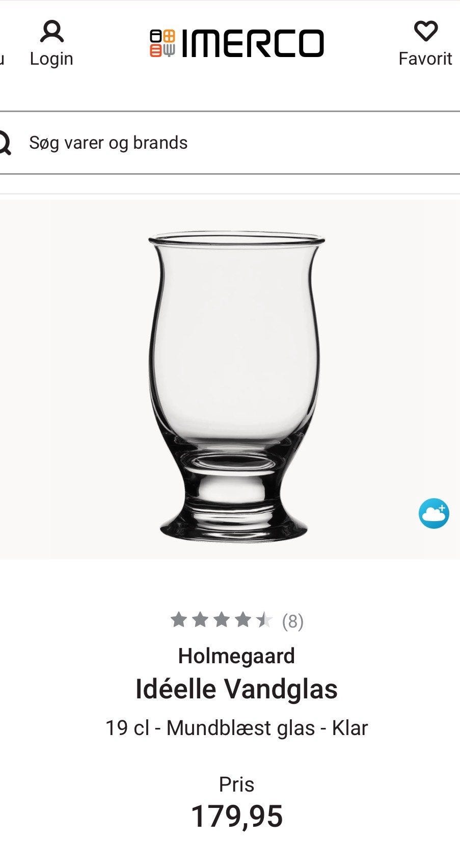Open the partially visible menu label
460x868 pixels.
coord(2,59)
